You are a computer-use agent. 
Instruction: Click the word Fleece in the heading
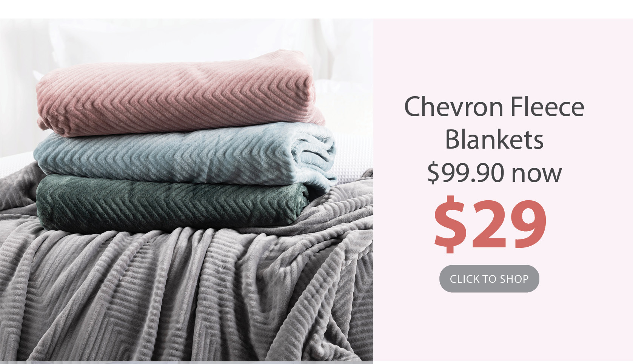tap(547, 107)
